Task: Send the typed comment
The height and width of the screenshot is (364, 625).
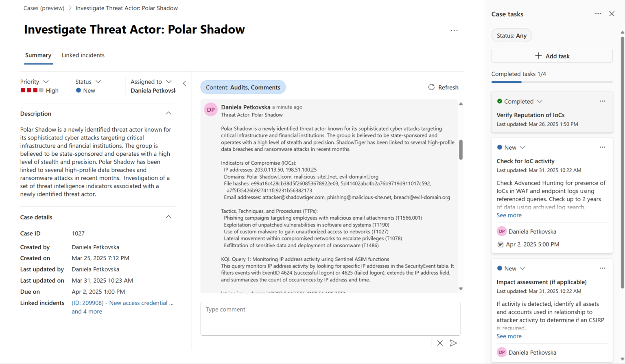Action: click(x=453, y=343)
